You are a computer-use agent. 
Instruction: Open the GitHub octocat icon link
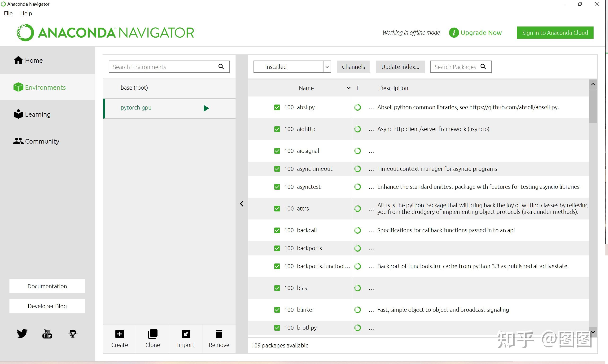click(x=73, y=333)
